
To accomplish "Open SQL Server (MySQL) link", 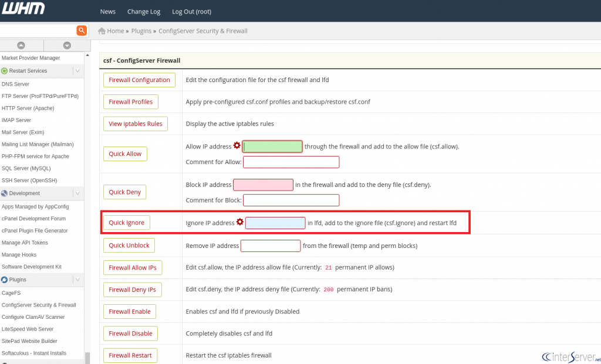I will [26, 168].
